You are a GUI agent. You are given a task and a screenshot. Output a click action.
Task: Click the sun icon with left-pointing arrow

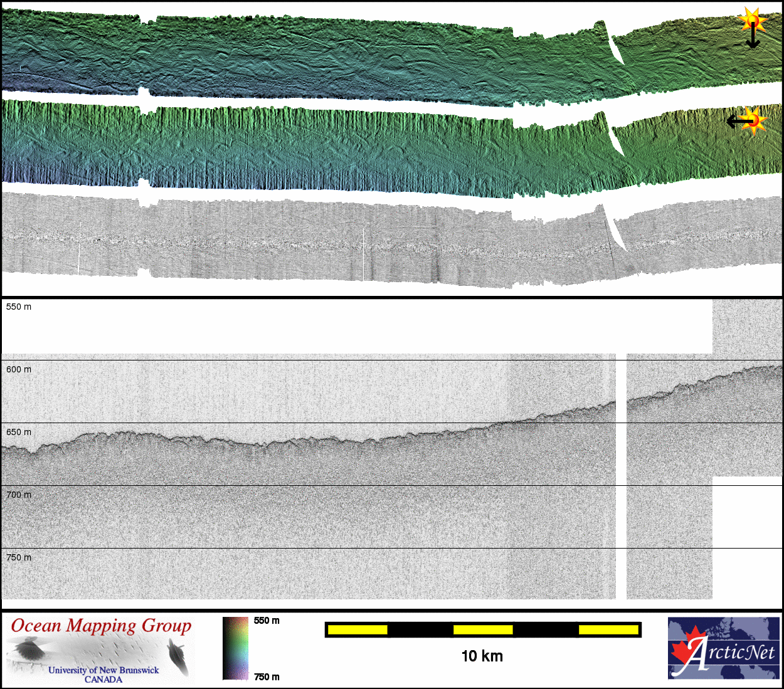point(753,120)
